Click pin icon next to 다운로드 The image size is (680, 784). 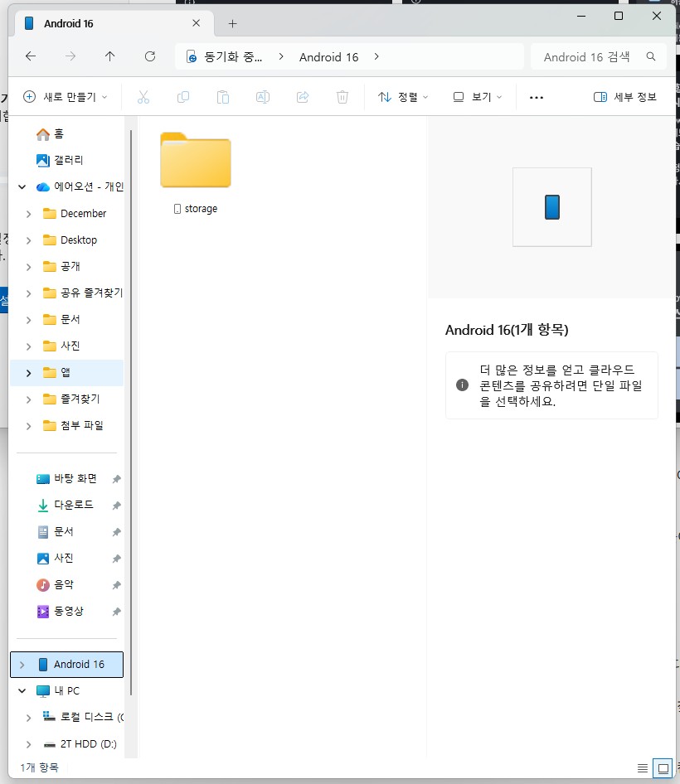click(116, 506)
